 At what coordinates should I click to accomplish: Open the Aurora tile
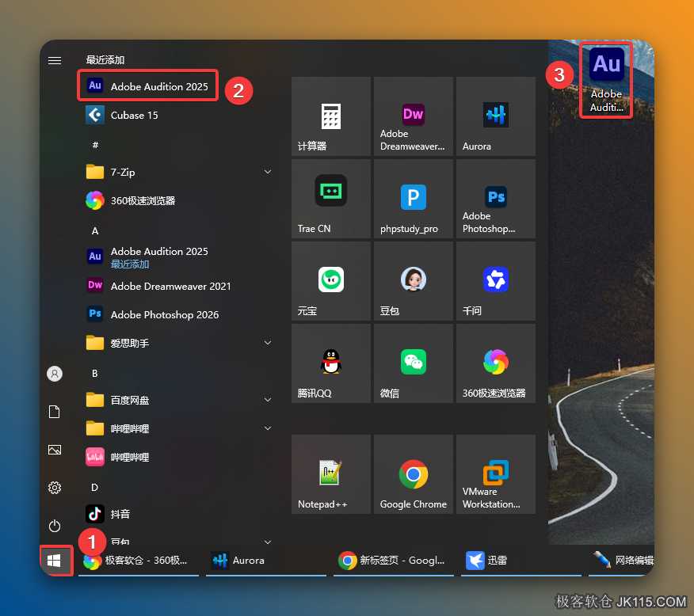point(495,116)
